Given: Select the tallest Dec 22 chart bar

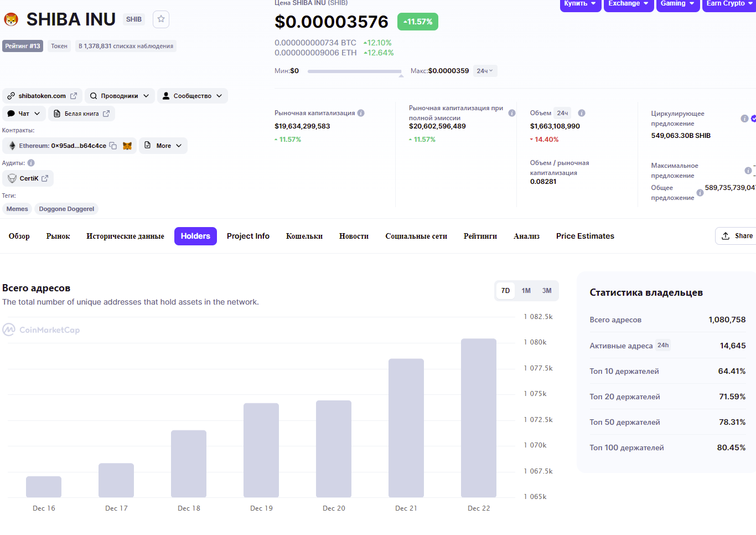Looking at the screenshot, I should point(479,418).
